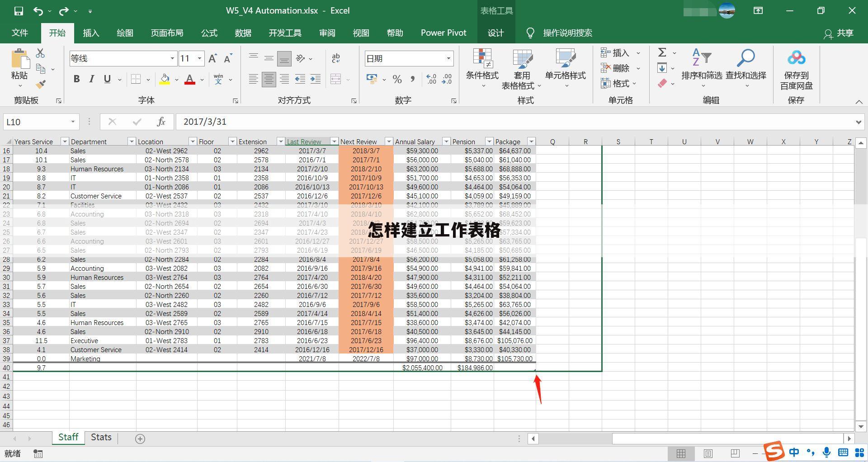Open the Name Box dropdown arrow

tap(72, 122)
